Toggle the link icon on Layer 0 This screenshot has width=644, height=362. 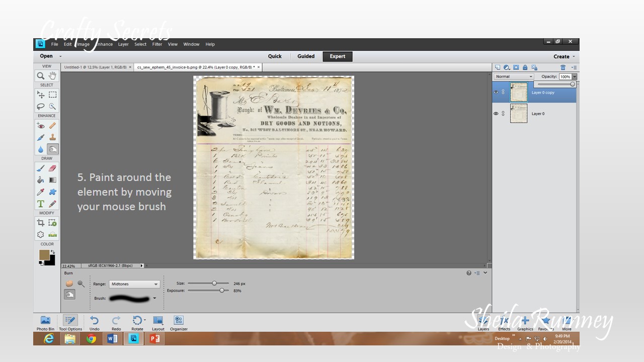pyautogui.click(x=503, y=114)
